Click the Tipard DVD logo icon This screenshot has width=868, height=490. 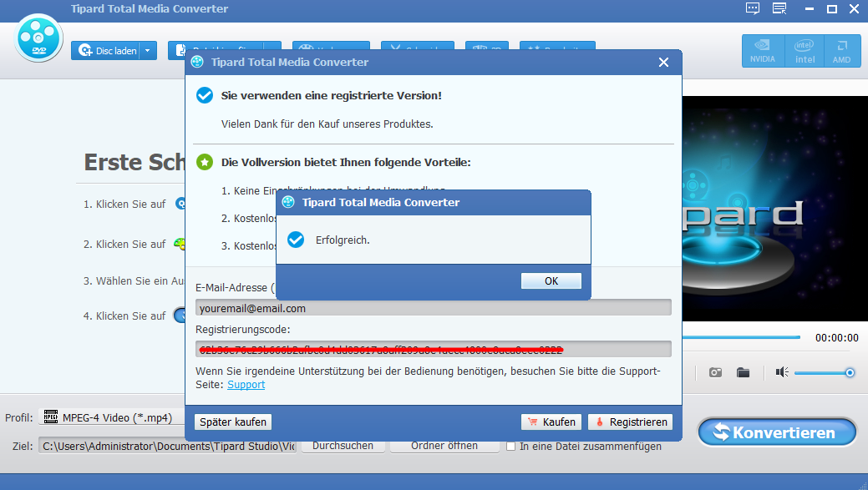(x=38, y=38)
